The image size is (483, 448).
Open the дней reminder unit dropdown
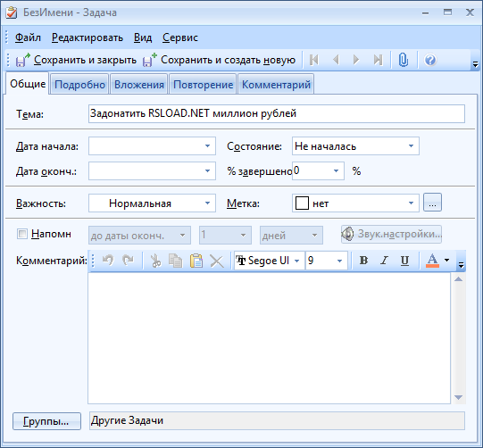[314, 236]
